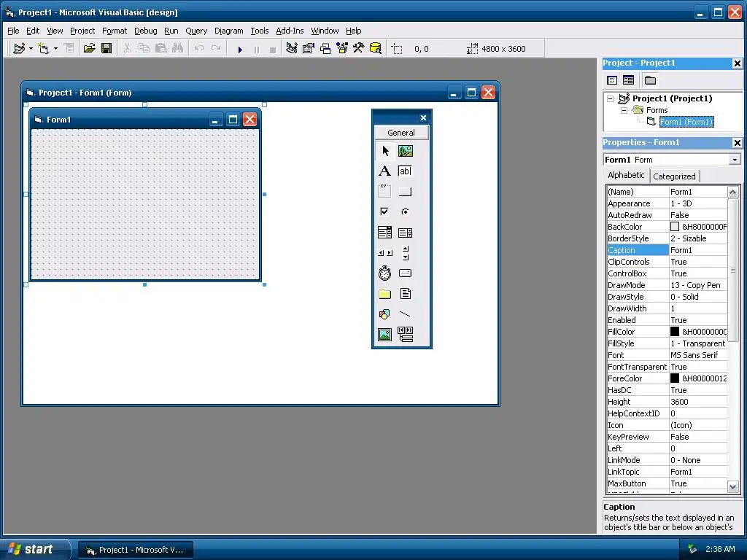Screen dimensions: 747x560
Task: Open the File menu
Action: (13, 31)
